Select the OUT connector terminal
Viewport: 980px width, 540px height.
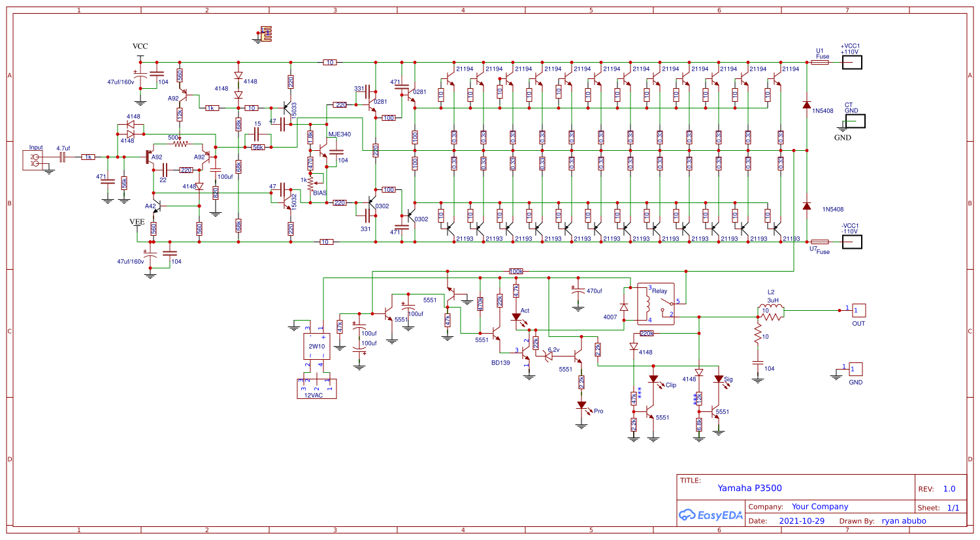[858, 311]
